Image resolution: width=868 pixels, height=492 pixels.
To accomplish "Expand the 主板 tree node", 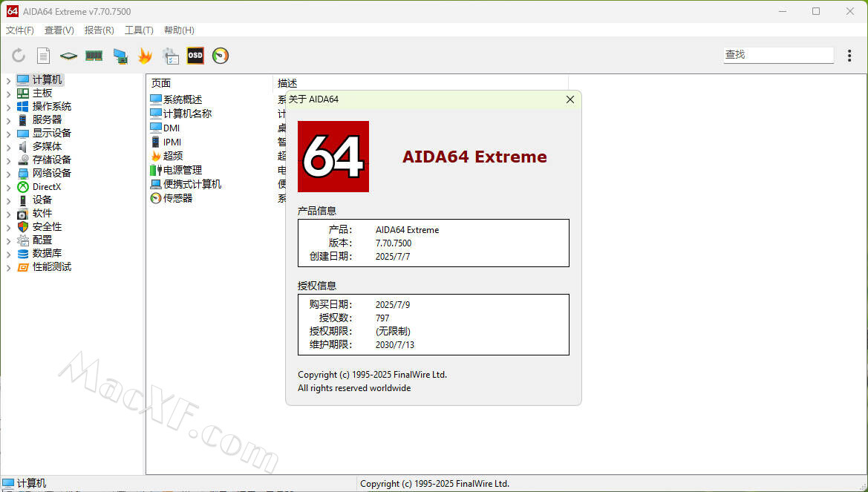I will coord(8,94).
